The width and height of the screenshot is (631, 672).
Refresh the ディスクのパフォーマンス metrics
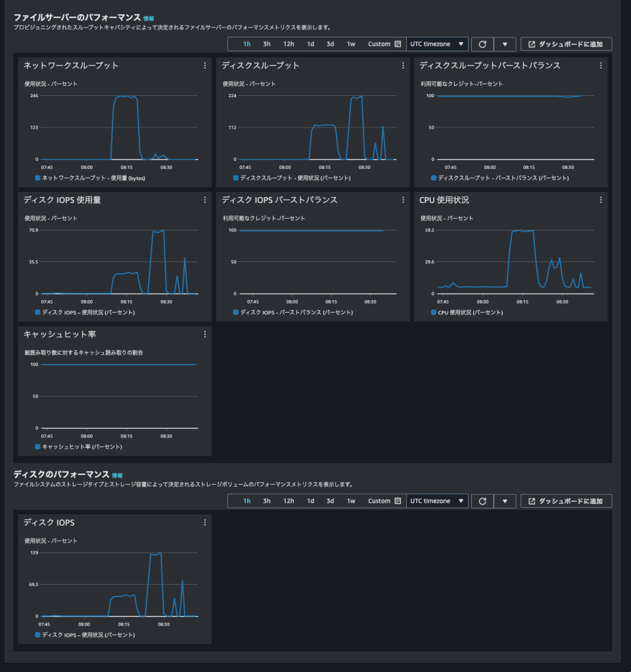[x=482, y=501]
